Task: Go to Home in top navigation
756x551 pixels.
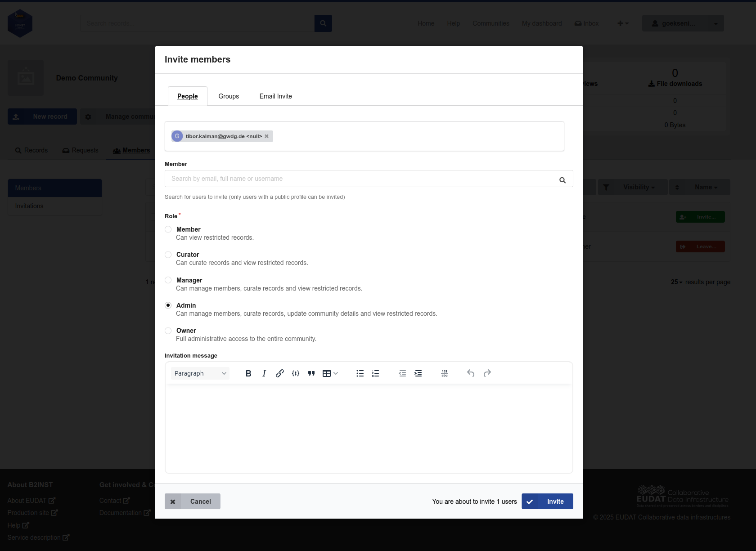Action: [x=426, y=23]
